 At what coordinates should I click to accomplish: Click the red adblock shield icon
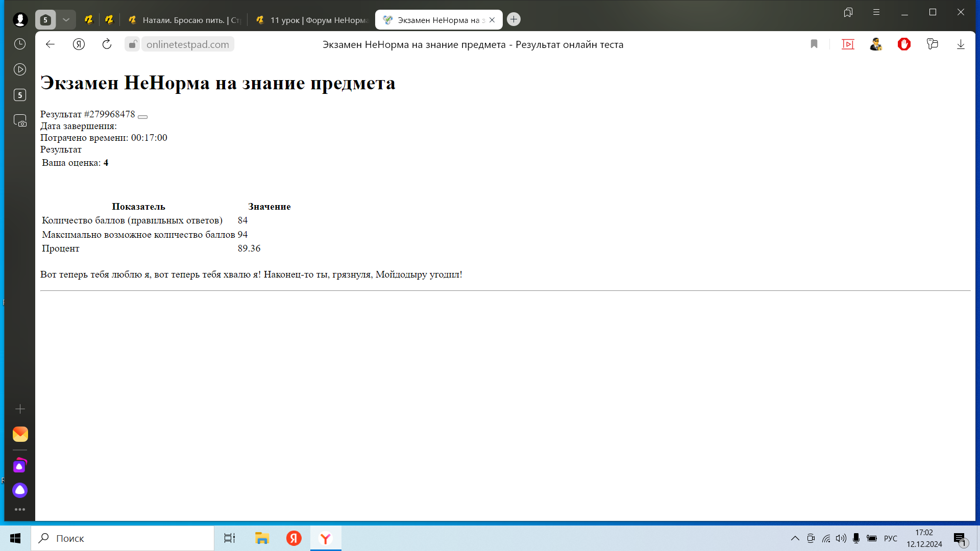tap(904, 44)
